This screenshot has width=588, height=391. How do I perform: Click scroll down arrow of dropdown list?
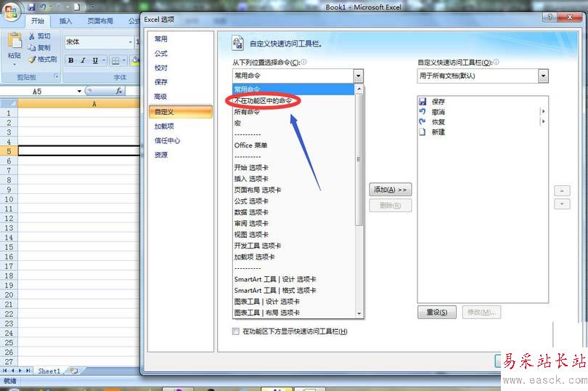coord(359,313)
